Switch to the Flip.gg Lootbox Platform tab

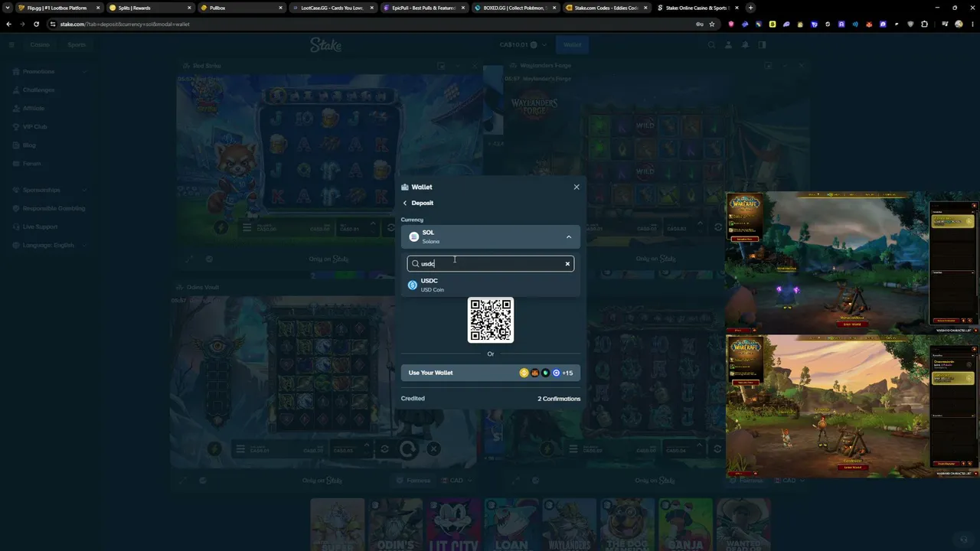[57, 8]
